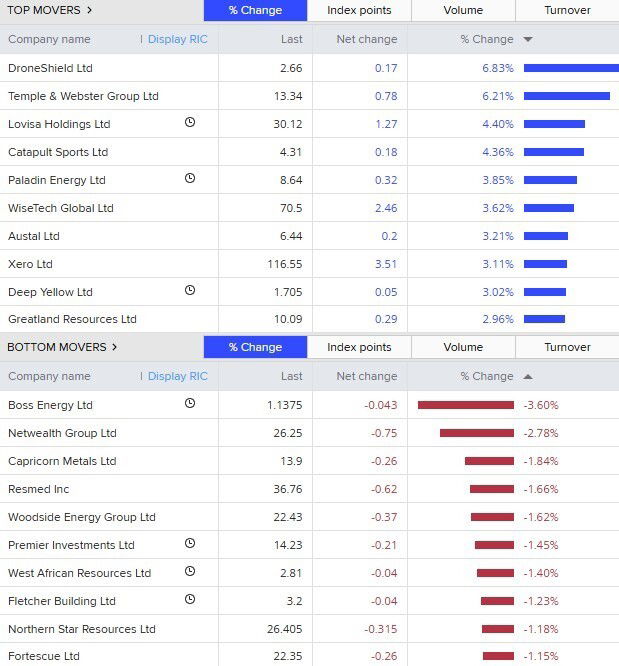619x666 pixels.
Task: Click the clock icon beside Fletcher Building Ltd
Action: 190,600
